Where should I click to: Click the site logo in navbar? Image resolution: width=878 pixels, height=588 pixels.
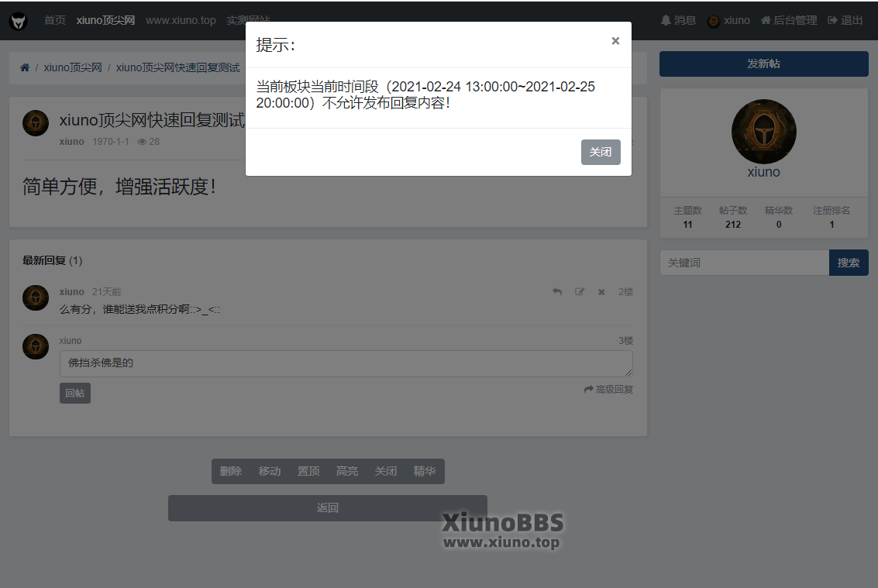point(18,21)
